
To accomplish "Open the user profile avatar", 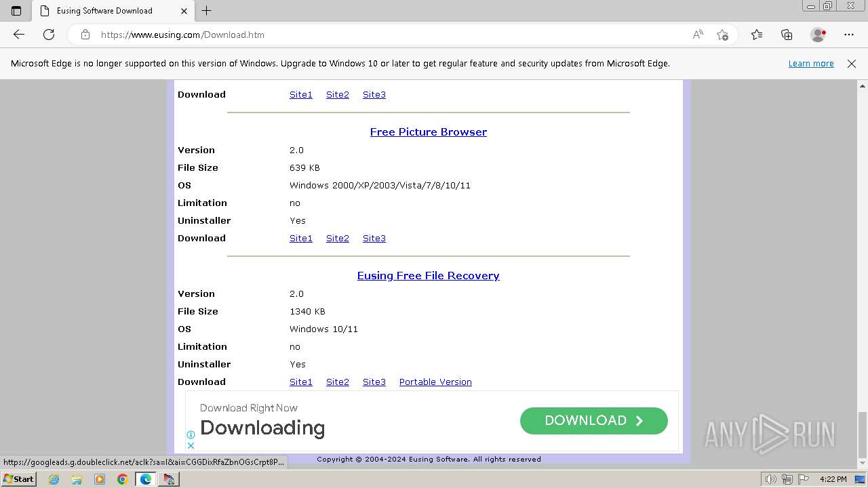I will pyautogui.click(x=818, y=35).
